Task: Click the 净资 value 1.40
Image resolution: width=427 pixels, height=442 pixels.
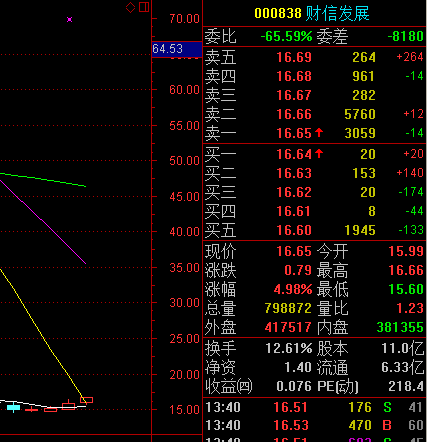Action: tap(298, 368)
